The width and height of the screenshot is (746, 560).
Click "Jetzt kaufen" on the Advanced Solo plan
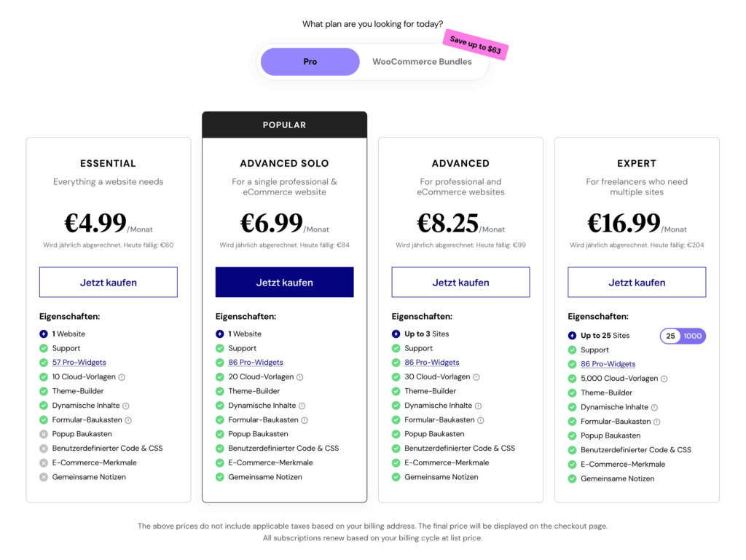click(x=284, y=282)
